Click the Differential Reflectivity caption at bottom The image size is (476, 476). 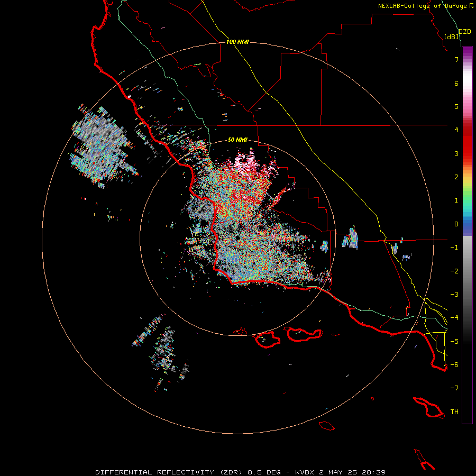241,472
